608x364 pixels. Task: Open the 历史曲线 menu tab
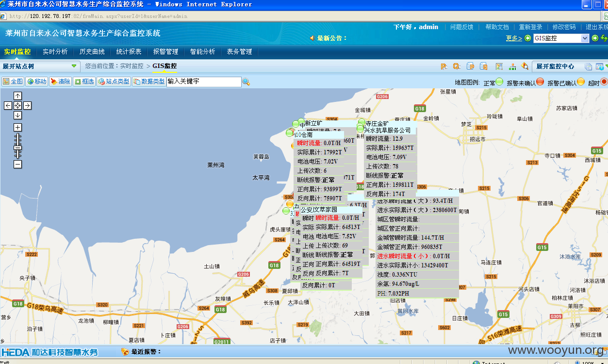point(92,51)
